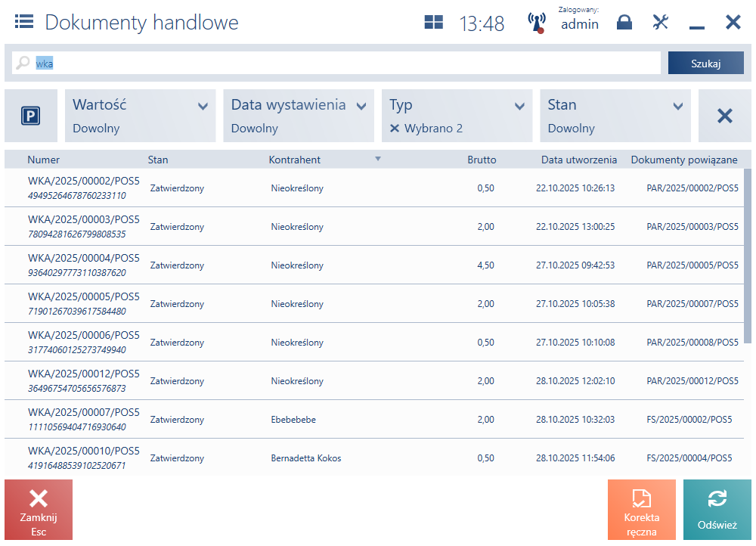The height and width of the screenshot is (546, 756).
Task: Focus the search field containing wka
Action: coord(336,64)
